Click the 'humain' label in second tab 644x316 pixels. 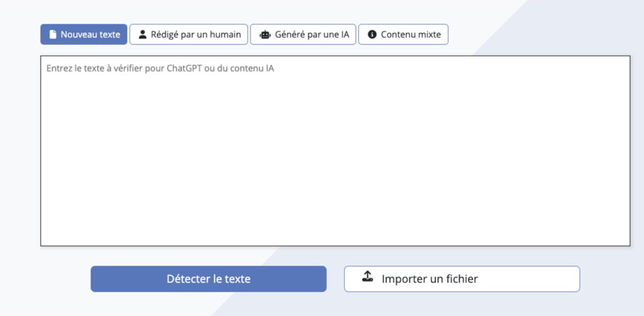tap(226, 35)
